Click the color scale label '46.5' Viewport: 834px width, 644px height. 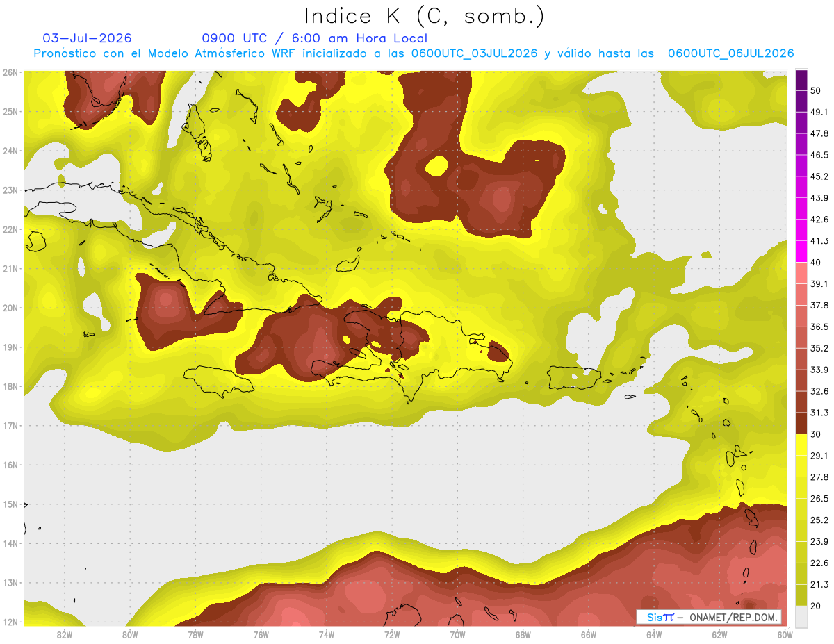819,155
